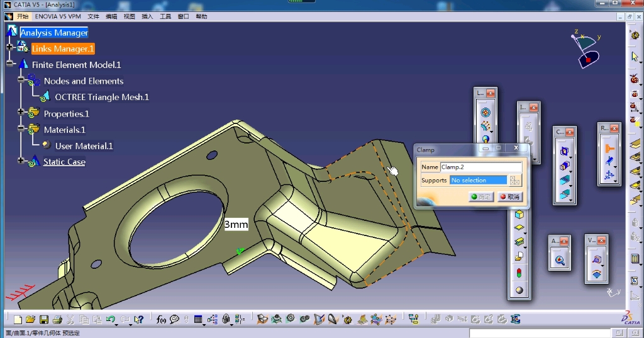Open the Lock icon dropdown arrow
The image size is (644, 338).
231,324
